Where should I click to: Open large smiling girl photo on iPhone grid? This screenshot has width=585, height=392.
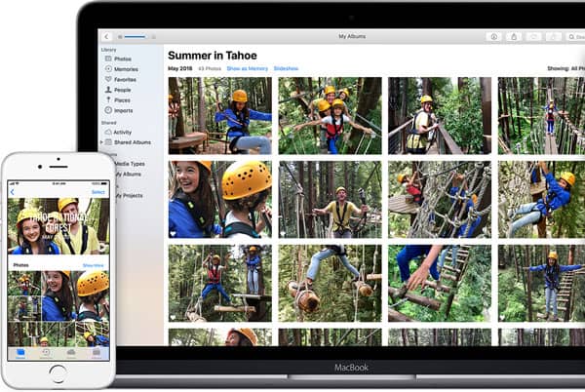(x=75, y=295)
